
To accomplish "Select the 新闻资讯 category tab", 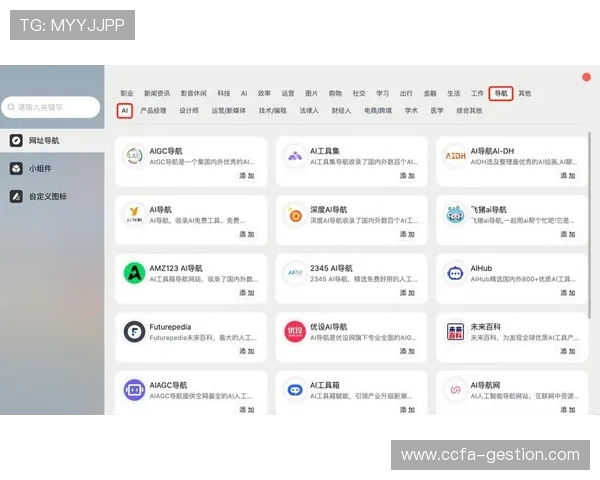I will click(157, 93).
